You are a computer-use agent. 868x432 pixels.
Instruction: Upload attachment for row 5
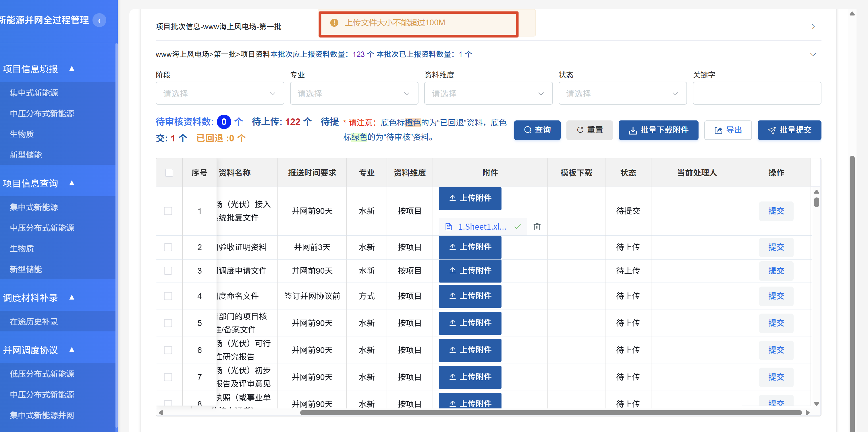click(470, 323)
